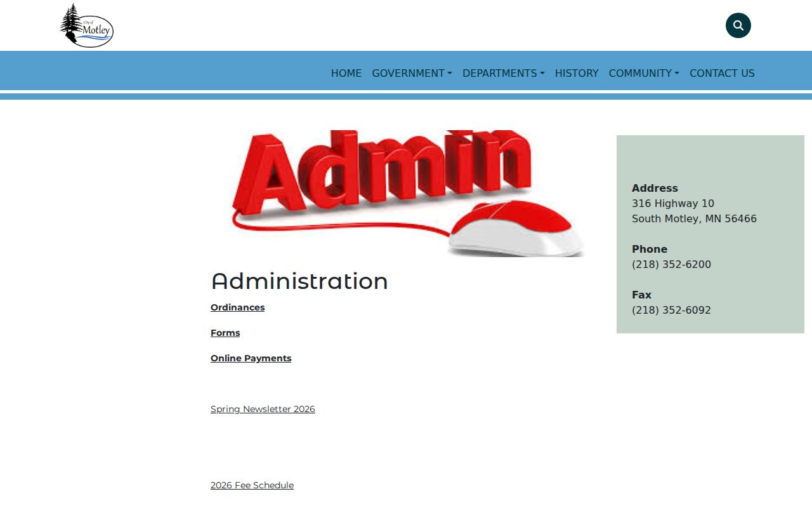This screenshot has width=812, height=508.
Task: Click the fax number (218) 352-6092
Action: pyautogui.click(x=671, y=311)
